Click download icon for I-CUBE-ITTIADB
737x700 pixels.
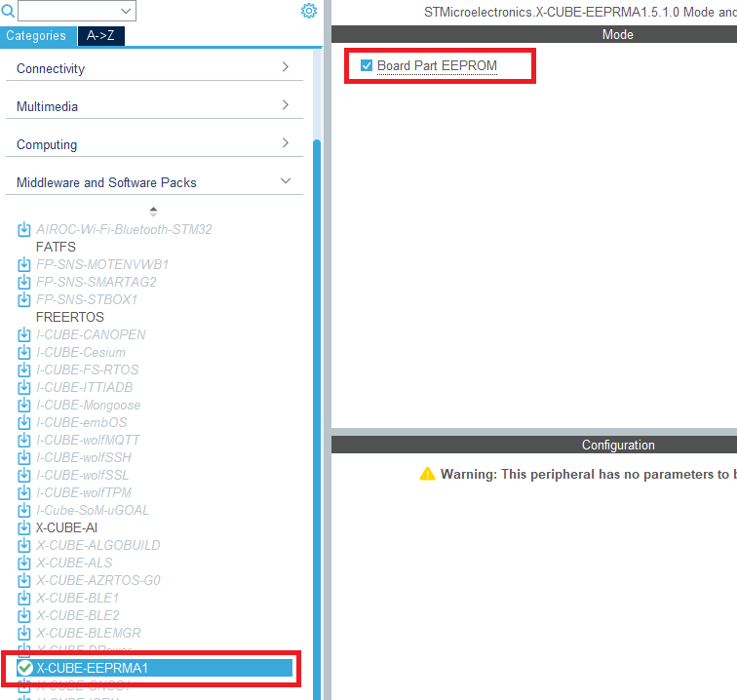(24, 387)
